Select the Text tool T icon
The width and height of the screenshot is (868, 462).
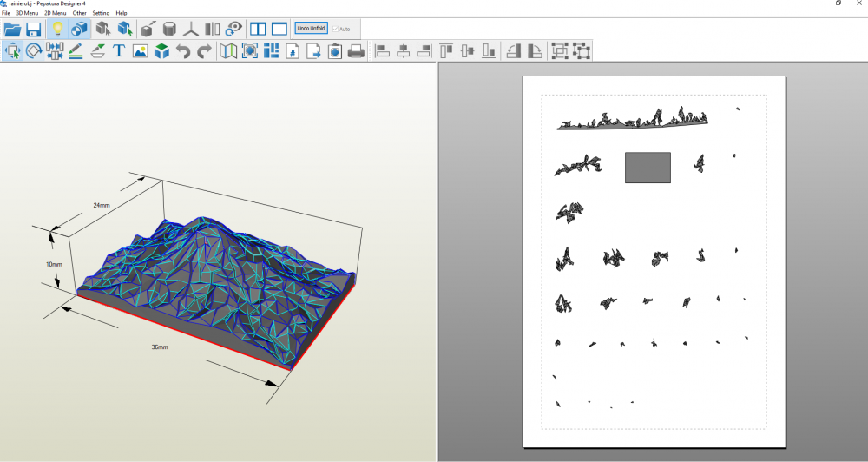(119, 51)
